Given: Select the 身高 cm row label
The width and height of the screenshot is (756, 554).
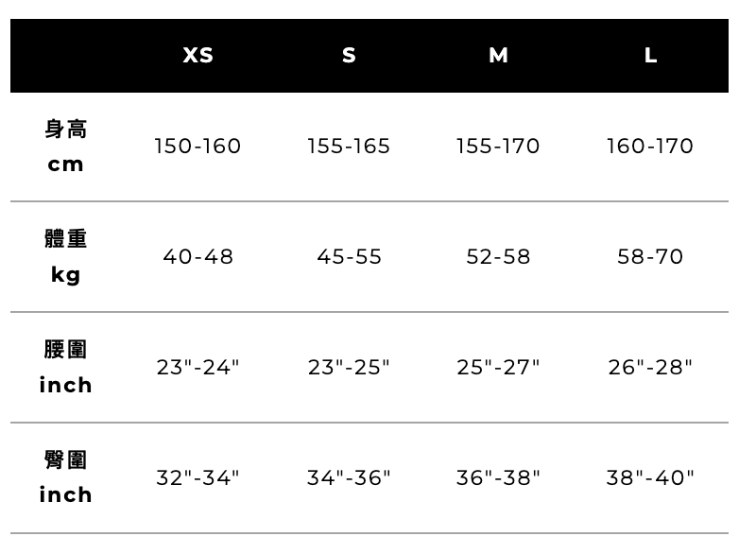Looking at the screenshot, I should pos(66,147).
